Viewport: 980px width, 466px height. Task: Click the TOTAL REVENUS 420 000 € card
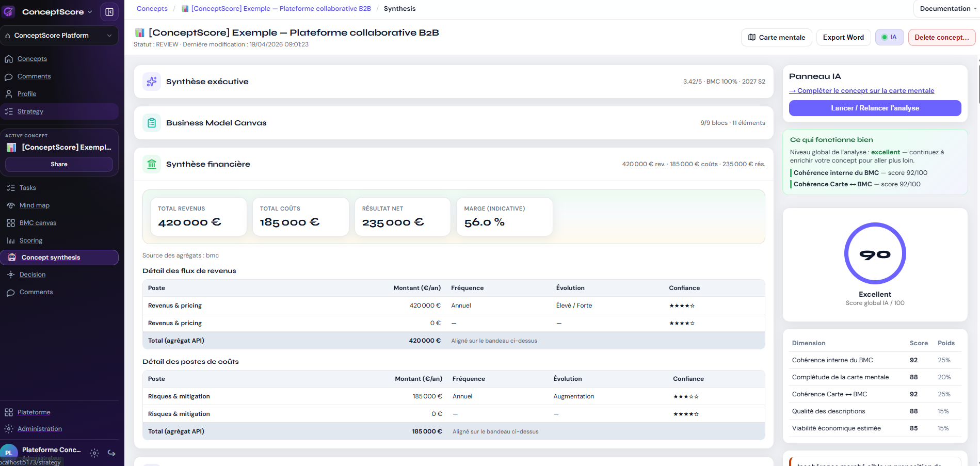tap(198, 217)
